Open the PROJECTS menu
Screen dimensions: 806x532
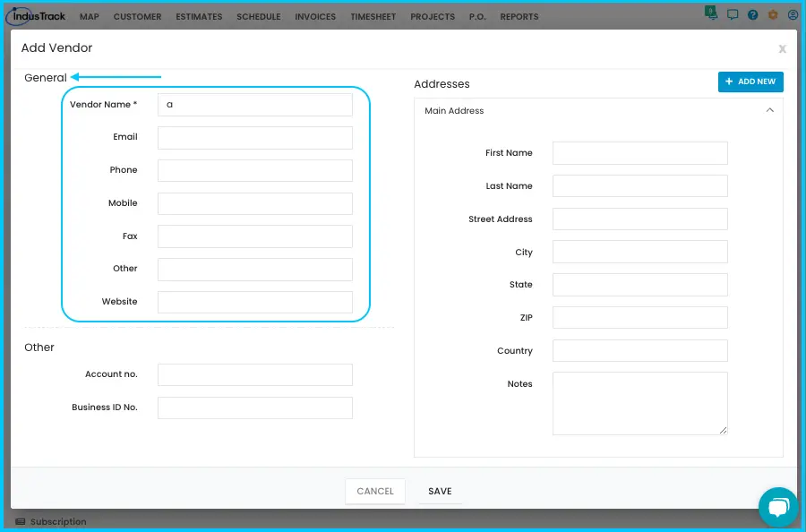pos(433,17)
